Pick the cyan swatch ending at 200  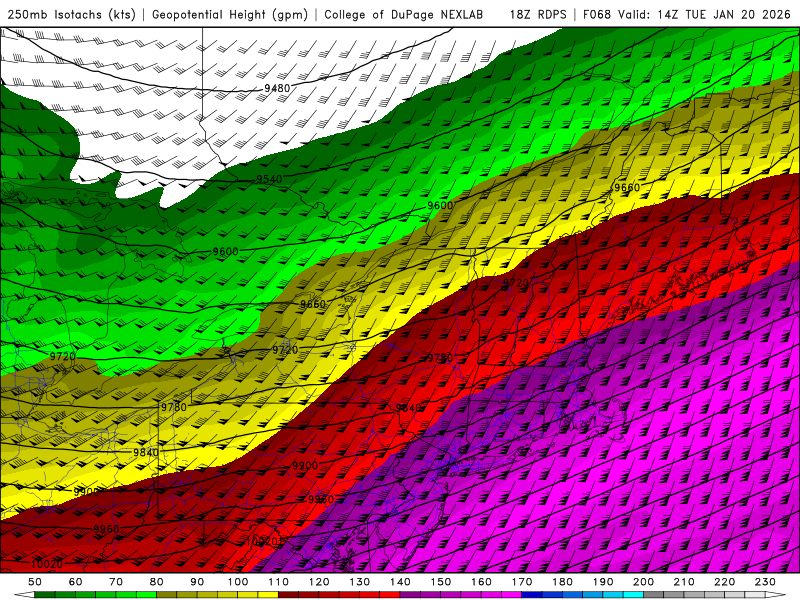(x=633, y=595)
